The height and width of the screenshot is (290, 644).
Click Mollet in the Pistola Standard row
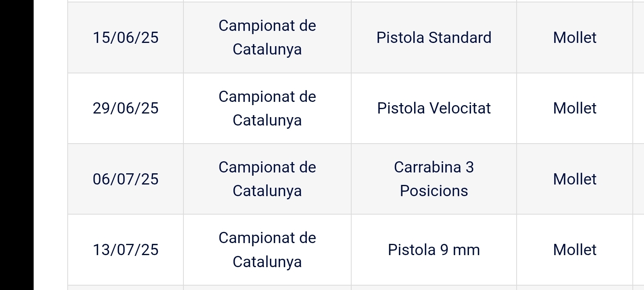click(574, 38)
